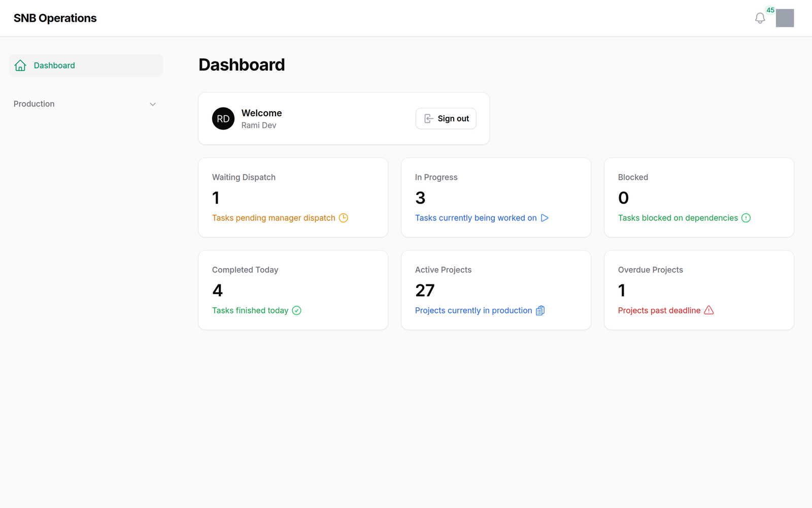Click the clock icon on Waiting Dispatch
This screenshot has height=508, width=812.
pyautogui.click(x=344, y=218)
